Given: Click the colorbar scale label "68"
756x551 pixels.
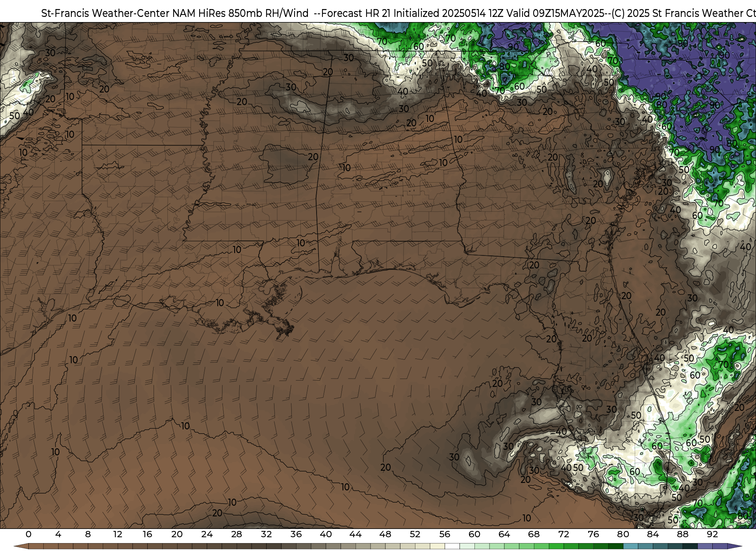Looking at the screenshot, I should [534, 534].
